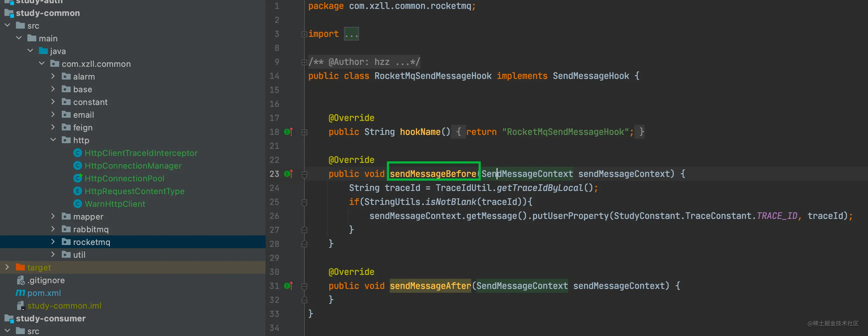The image size is (868, 336).
Task: Open the HttpConnectionPool class file
Action: click(124, 178)
